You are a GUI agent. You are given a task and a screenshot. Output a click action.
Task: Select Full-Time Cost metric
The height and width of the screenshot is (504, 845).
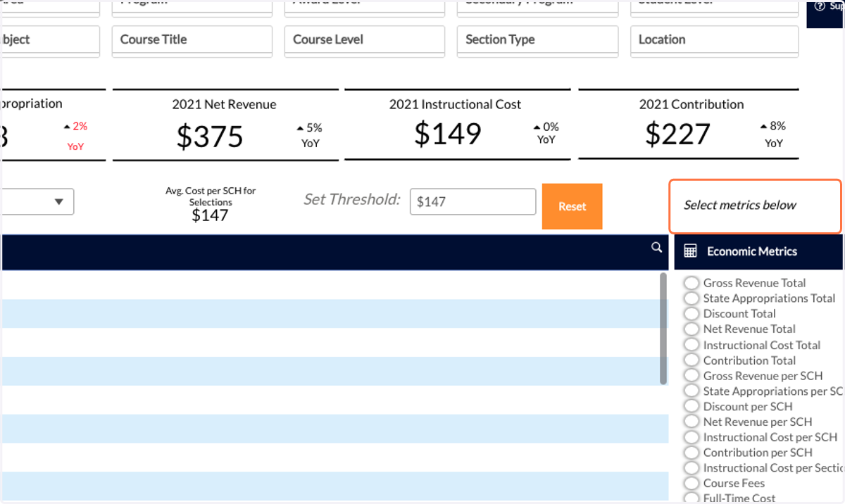point(691,498)
